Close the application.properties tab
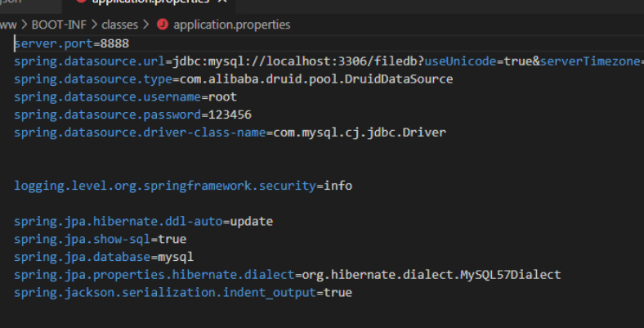The width and height of the screenshot is (644, 328). (222, 2)
